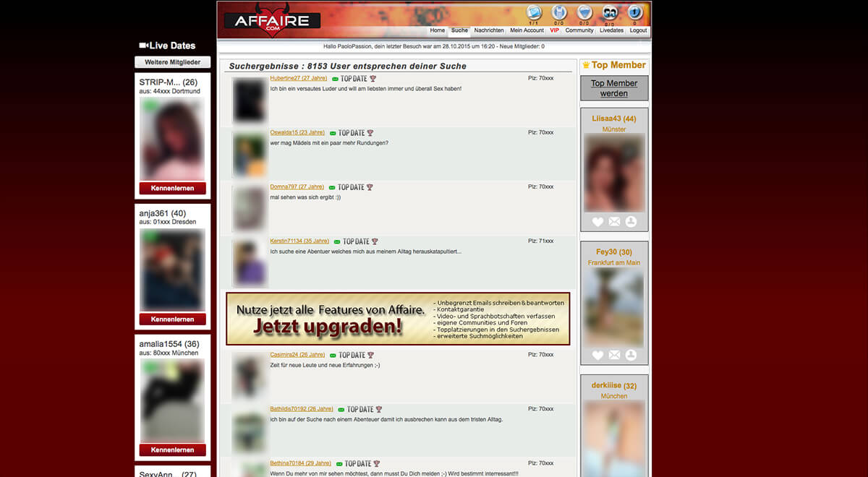Click Kennenlernen under STRIP-M... profile

173,189
